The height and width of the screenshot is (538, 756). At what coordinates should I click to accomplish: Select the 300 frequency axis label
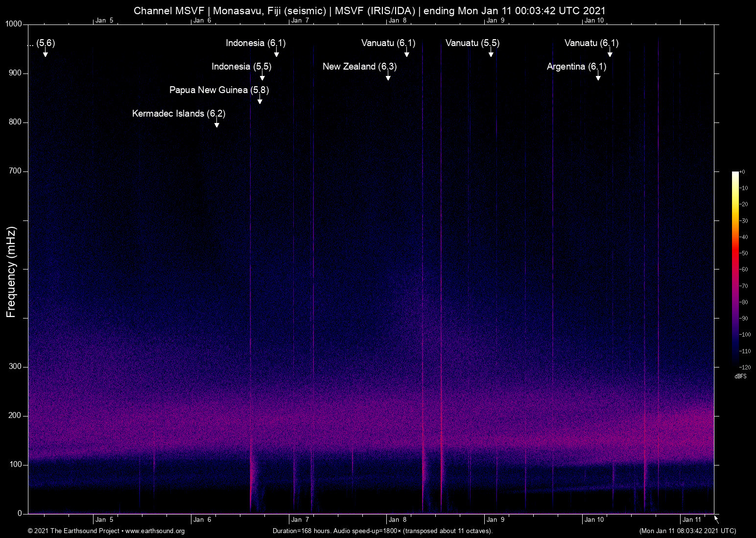point(16,367)
